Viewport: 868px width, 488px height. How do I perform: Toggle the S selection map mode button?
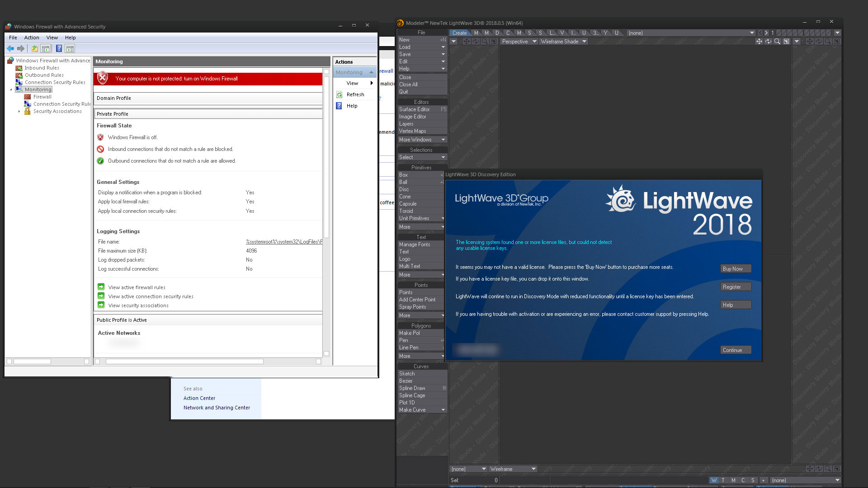click(x=753, y=480)
